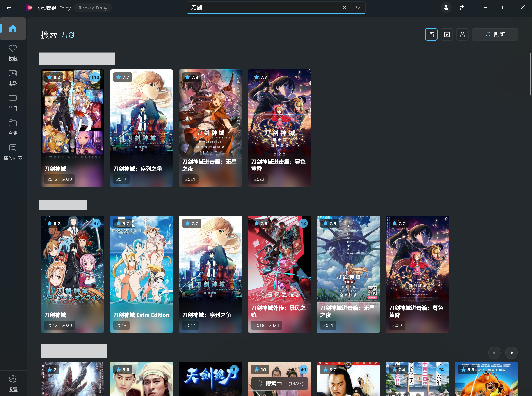Toggle media results filter (clapperboard)
The image size is (532, 396).
click(431, 34)
